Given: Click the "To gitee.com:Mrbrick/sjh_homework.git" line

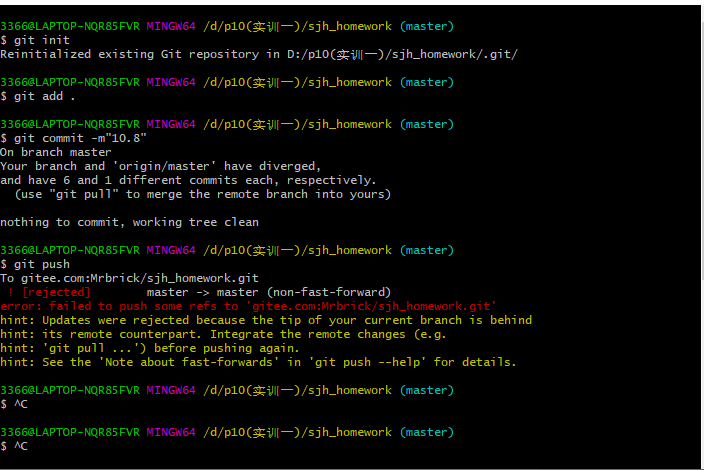Looking at the screenshot, I should (x=129, y=278).
